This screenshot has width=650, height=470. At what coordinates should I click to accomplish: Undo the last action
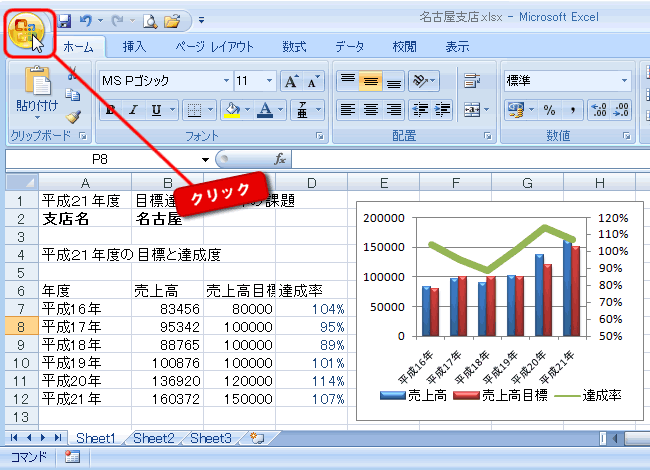86,20
